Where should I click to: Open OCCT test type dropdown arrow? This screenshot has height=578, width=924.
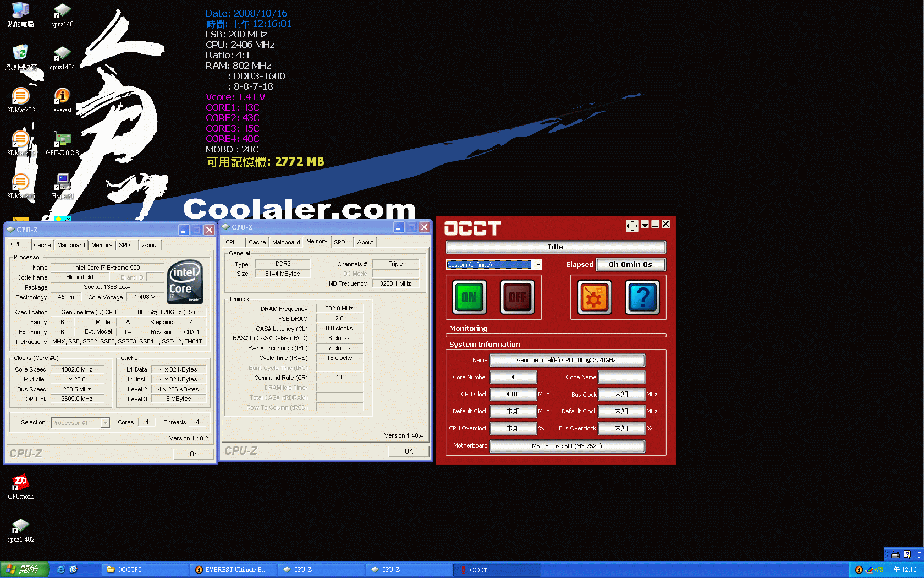pyautogui.click(x=538, y=265)
